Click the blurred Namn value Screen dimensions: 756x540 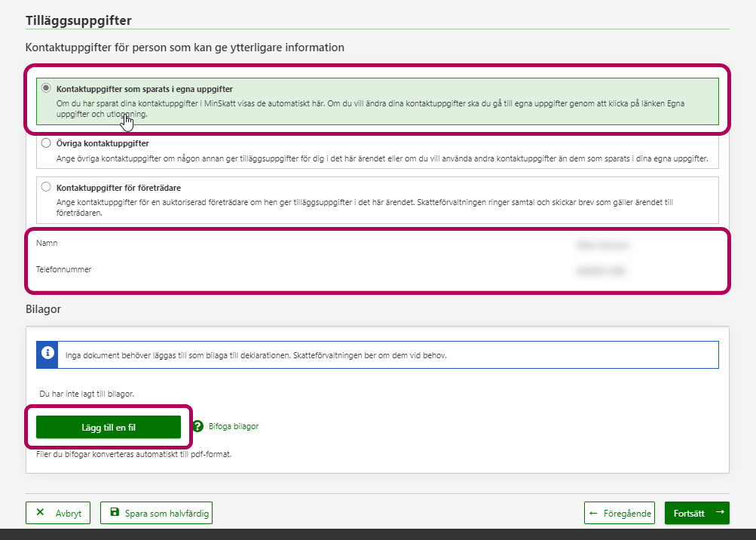(601, 244)
